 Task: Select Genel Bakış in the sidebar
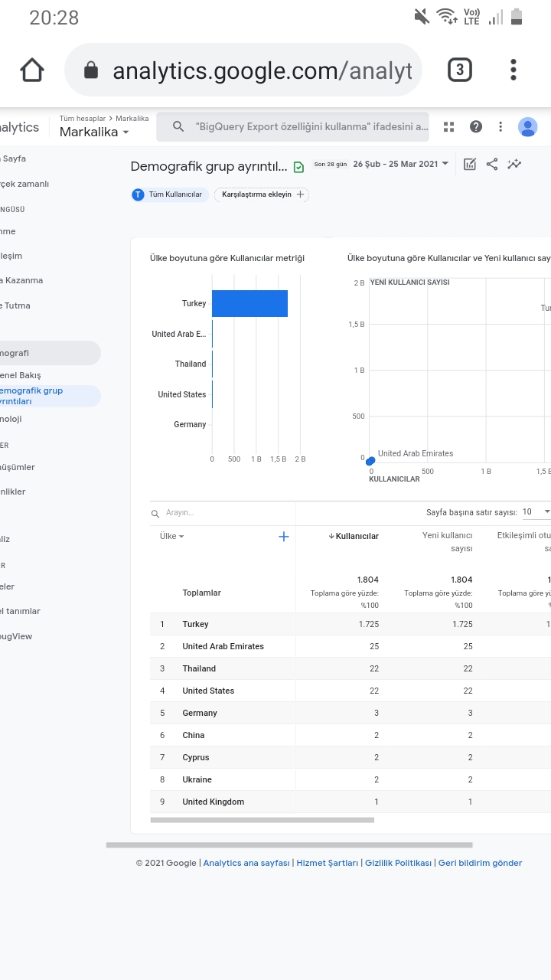tap(21, 375)
